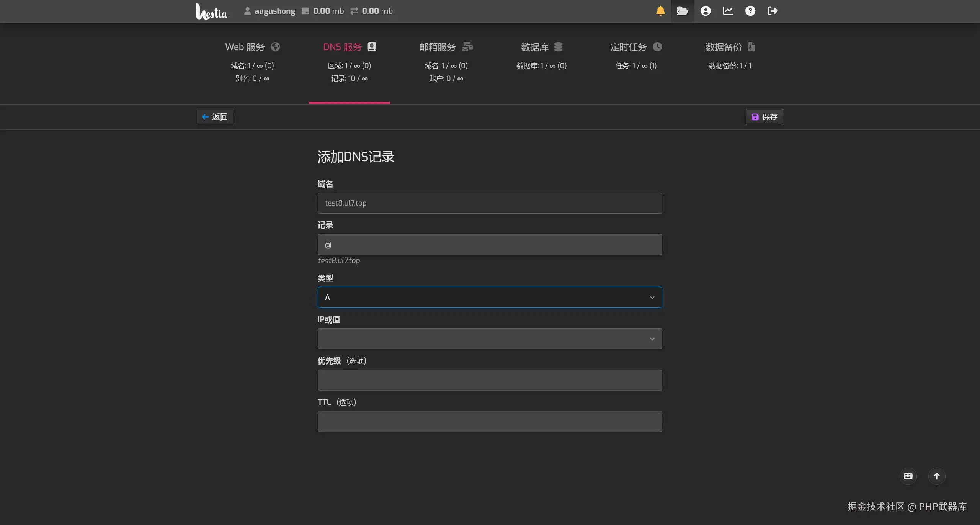Screen dimensions: 980x525
Task: Click the logout icon
Action: 773,11
